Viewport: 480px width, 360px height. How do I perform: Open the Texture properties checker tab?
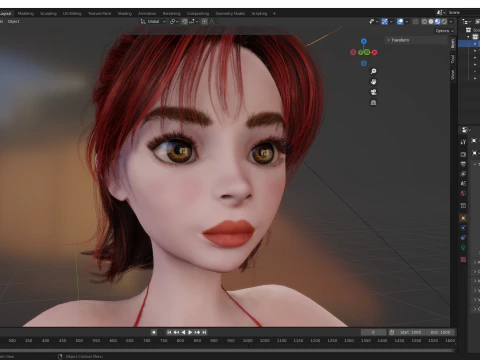click(463, 259)
